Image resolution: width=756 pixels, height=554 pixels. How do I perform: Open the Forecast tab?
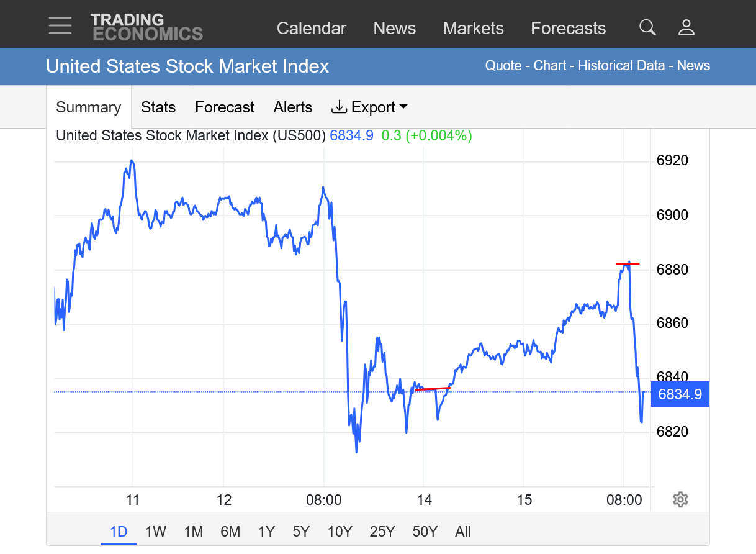click(225, 107)
